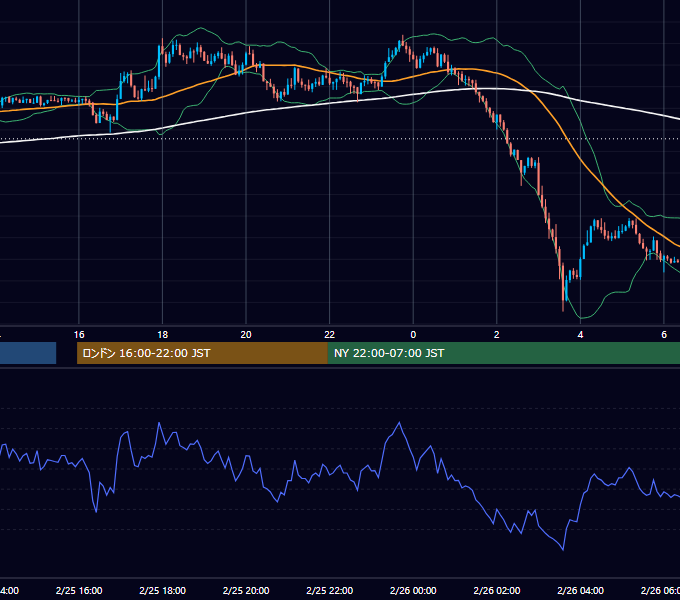Click the 22 hour label on price chart axis
The height and width of the screenshot is (600, 680).
coord(330,335)
